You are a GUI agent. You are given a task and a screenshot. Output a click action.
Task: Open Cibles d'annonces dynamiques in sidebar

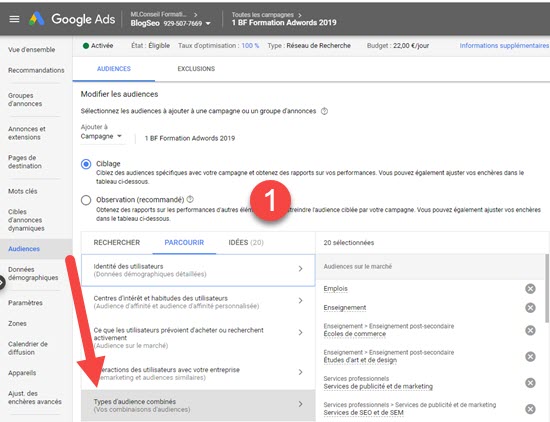[x=26, y=220]
